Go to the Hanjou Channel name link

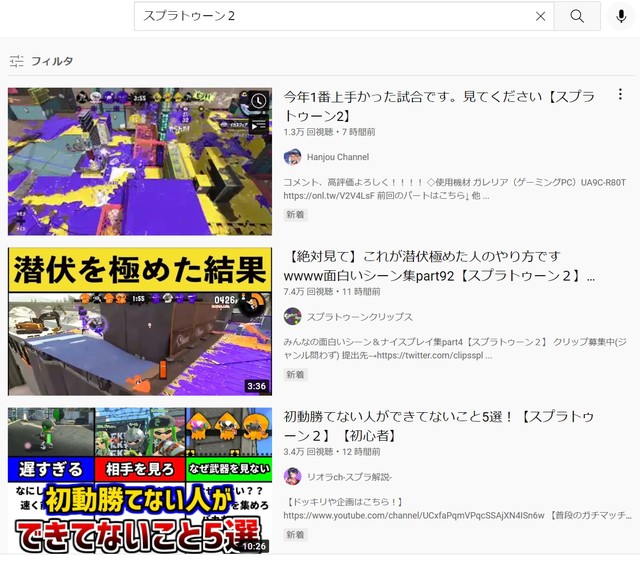[338, 157]
